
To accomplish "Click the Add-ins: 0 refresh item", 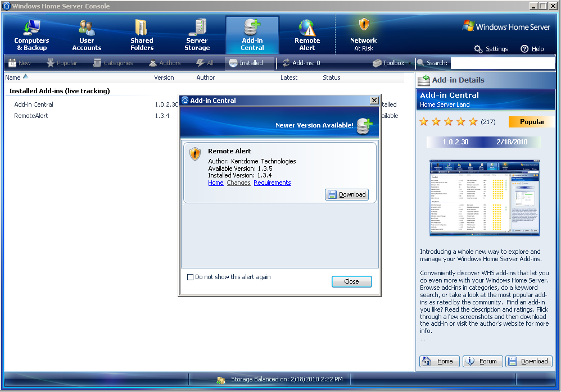I will [x=301, y=63].
